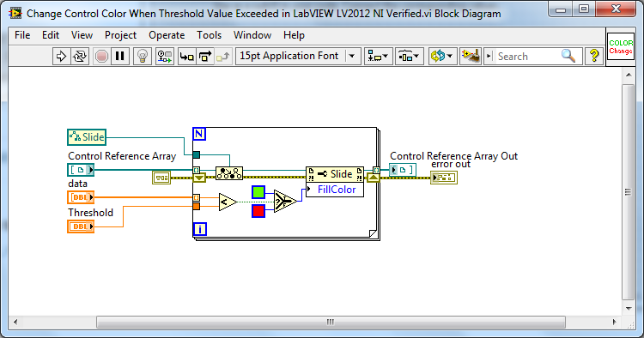Screen dimensions: 644x338
Task: Click the Slide property node header
Action: [335, 174]
